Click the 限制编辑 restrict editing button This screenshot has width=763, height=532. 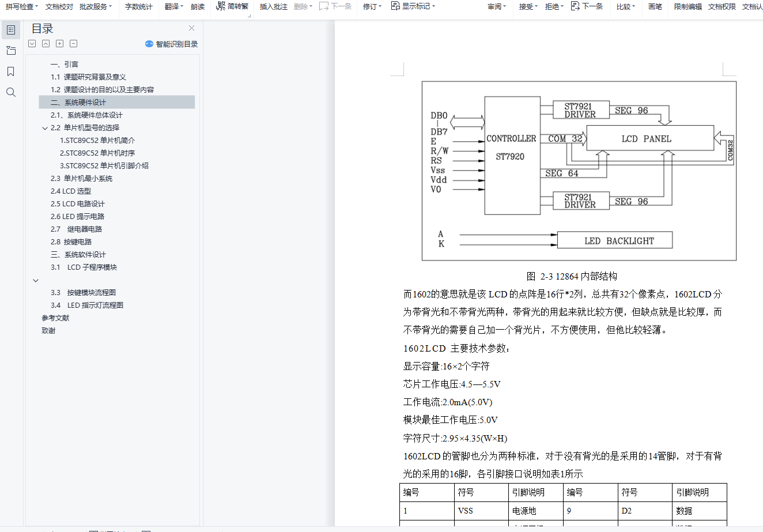pos(688,7)
